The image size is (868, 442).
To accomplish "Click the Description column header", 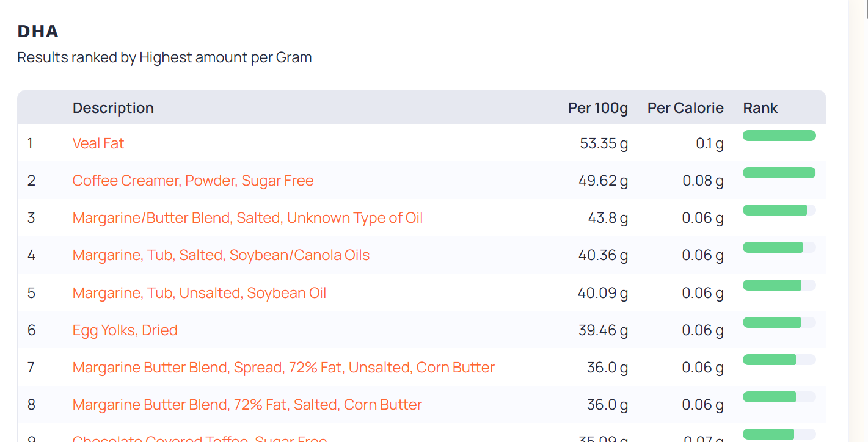I will [x=113, y=108].
